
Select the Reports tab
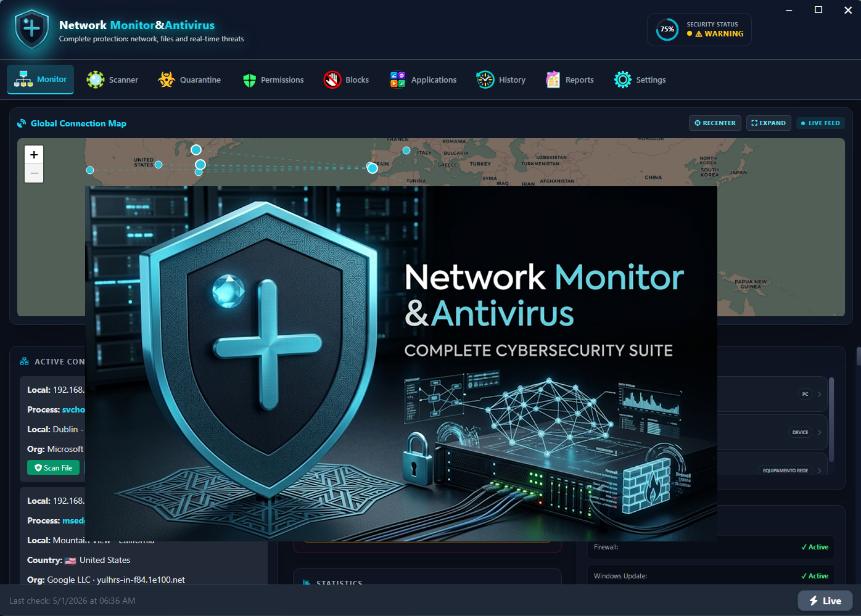point(570,80)
